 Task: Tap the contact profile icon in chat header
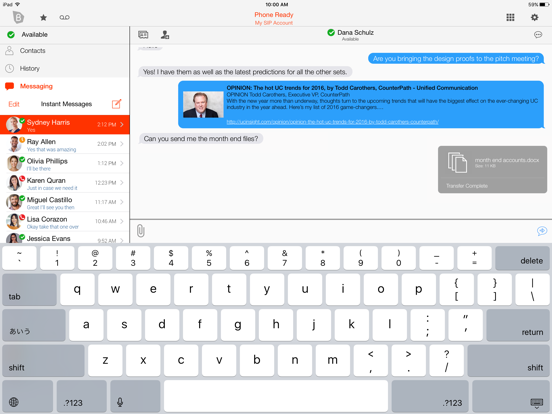point(165,34)
